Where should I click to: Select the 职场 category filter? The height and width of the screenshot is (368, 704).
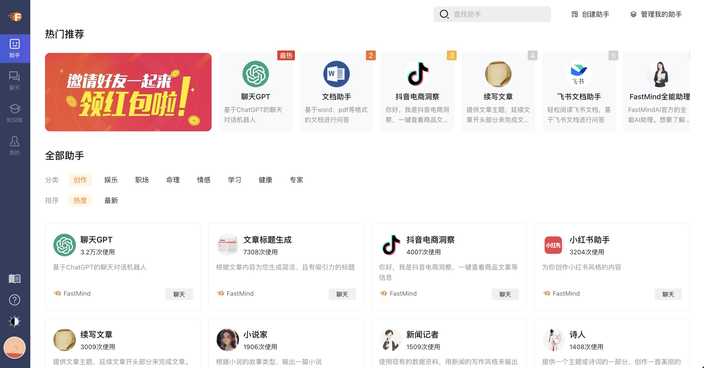[x=142, y=180]
